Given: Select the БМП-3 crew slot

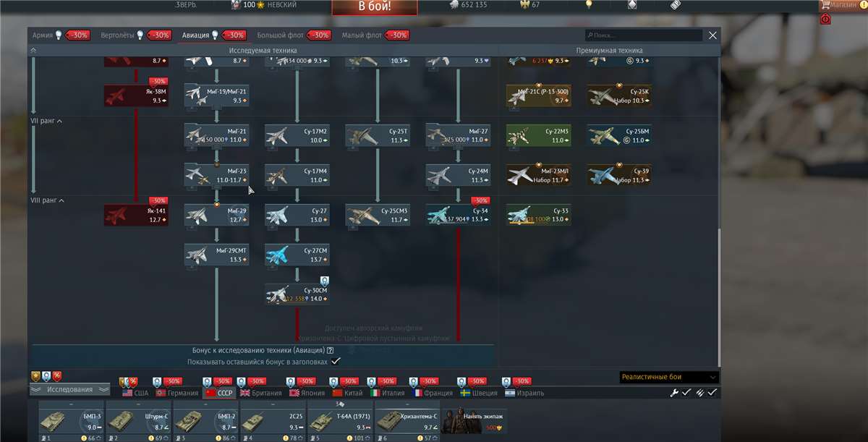Looking at the screenshot, I should click(70, 422).
